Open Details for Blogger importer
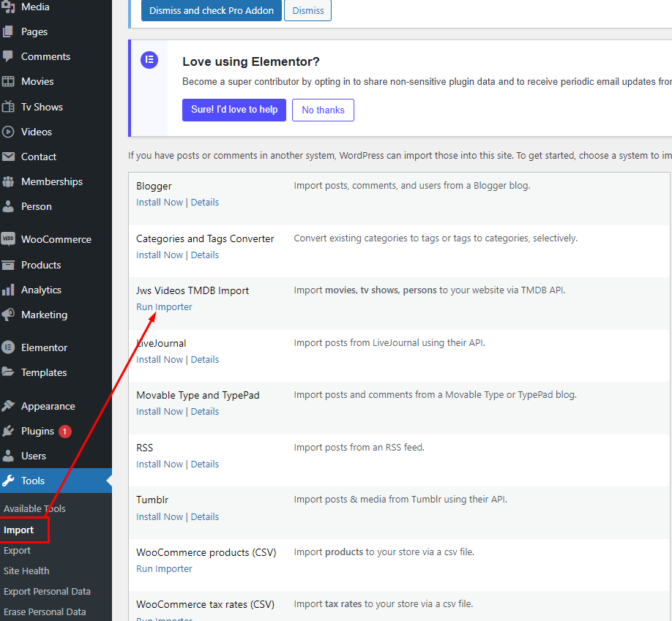Image resolution: width=672 pixels, height=621 pixels. click(x=205, y=202)
